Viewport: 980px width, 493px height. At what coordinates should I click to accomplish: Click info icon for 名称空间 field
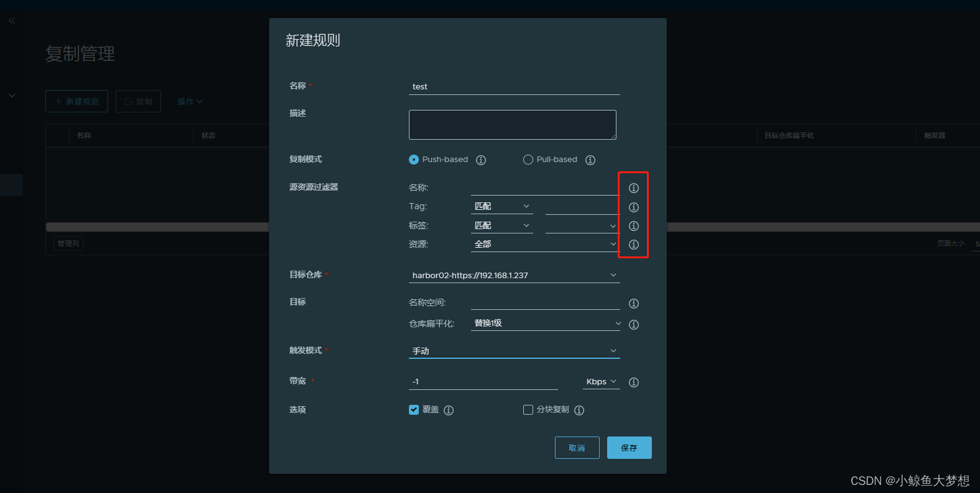(634, 304)
